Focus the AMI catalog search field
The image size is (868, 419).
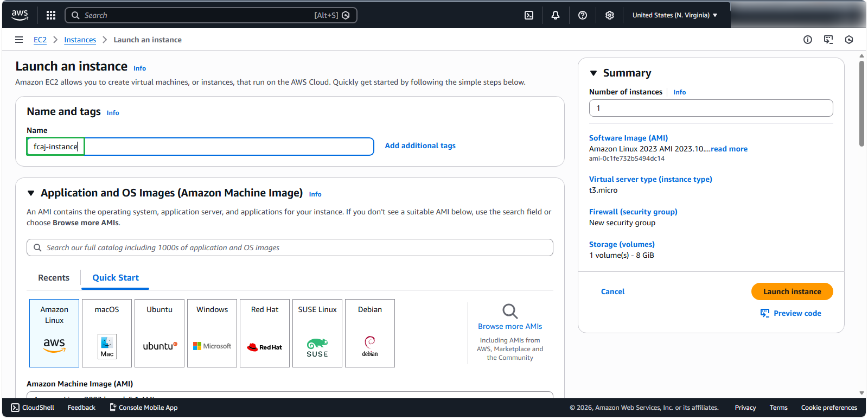click(x=290, y=247)
